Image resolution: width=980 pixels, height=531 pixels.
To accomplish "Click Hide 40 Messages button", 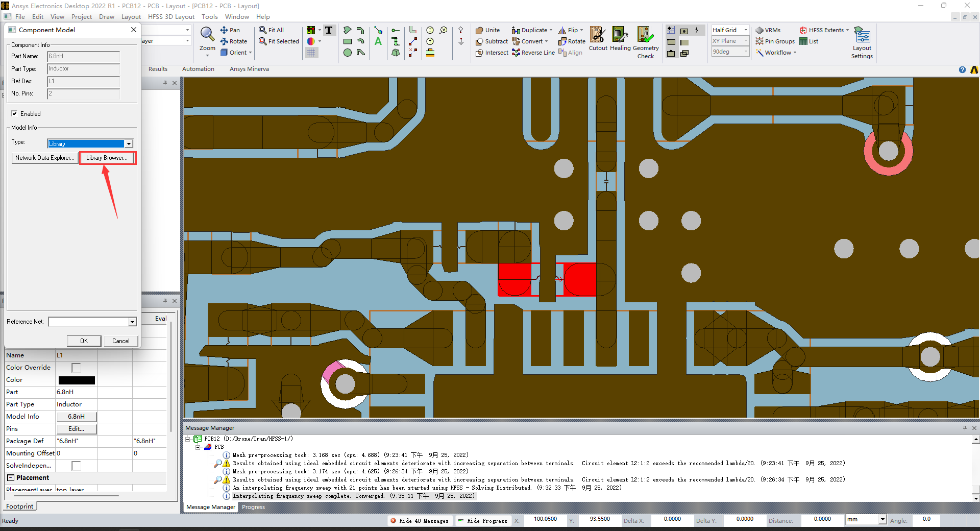I will click(420, 521).
